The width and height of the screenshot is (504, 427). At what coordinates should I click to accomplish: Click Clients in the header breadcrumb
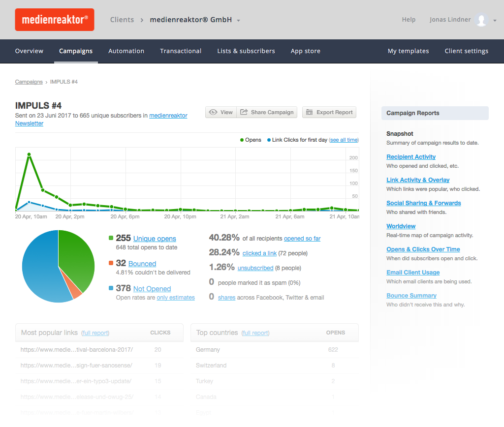point(122,20)
